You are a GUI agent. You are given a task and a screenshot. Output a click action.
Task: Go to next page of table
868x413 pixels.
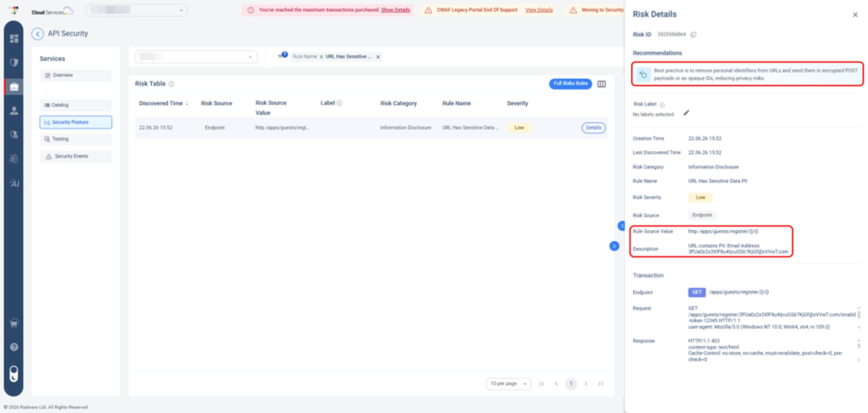586,384
